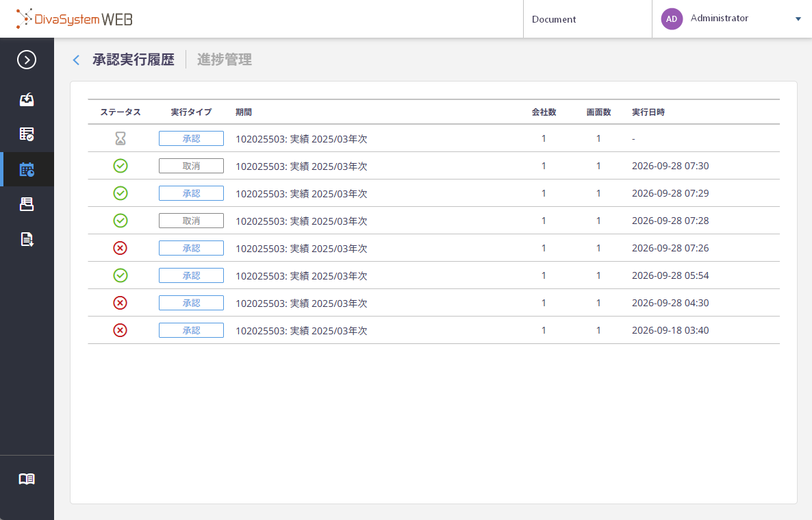
Task: Click the 取消 button in 07:30 row
Action: (191, 166)
